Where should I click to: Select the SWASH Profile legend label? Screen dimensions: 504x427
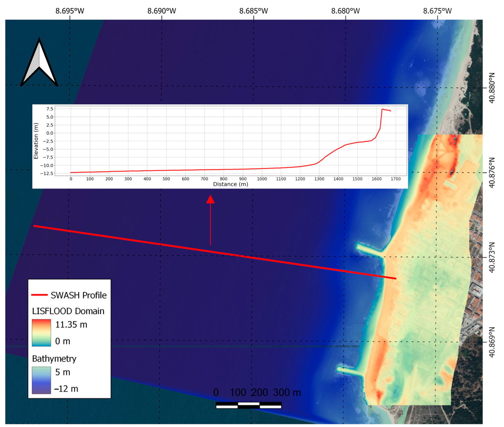coord(79,295)
